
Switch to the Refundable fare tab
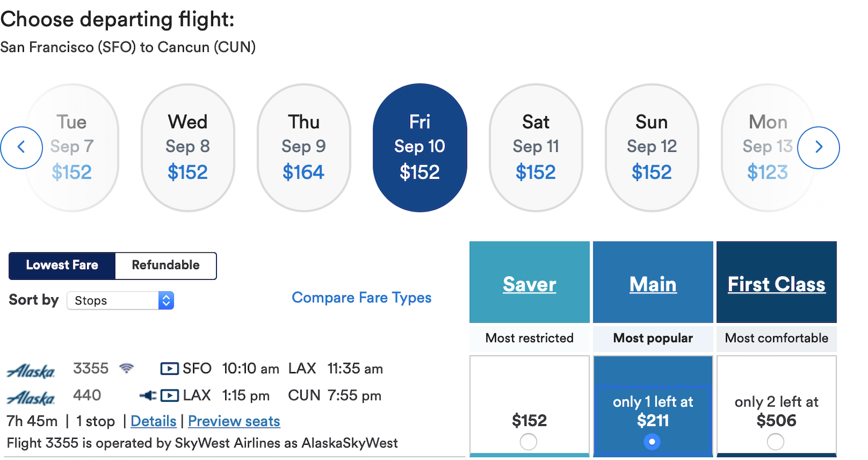coord(165,265)
